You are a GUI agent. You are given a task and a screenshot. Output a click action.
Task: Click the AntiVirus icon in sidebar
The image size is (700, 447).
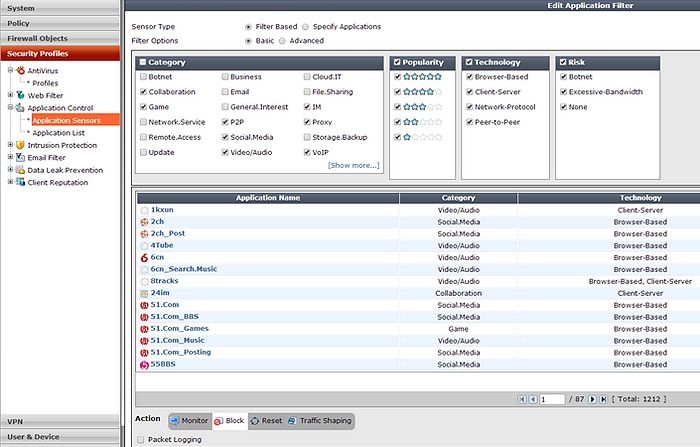[20, 71]
